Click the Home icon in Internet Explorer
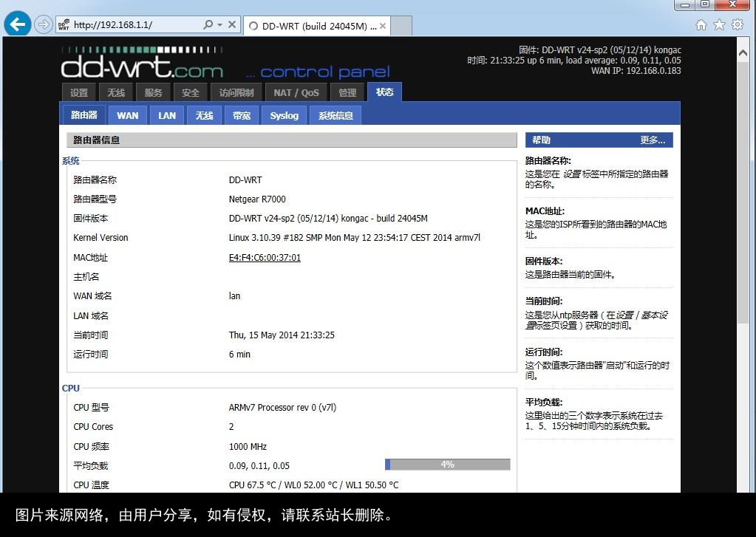The image size is (756, 537). 700,24
